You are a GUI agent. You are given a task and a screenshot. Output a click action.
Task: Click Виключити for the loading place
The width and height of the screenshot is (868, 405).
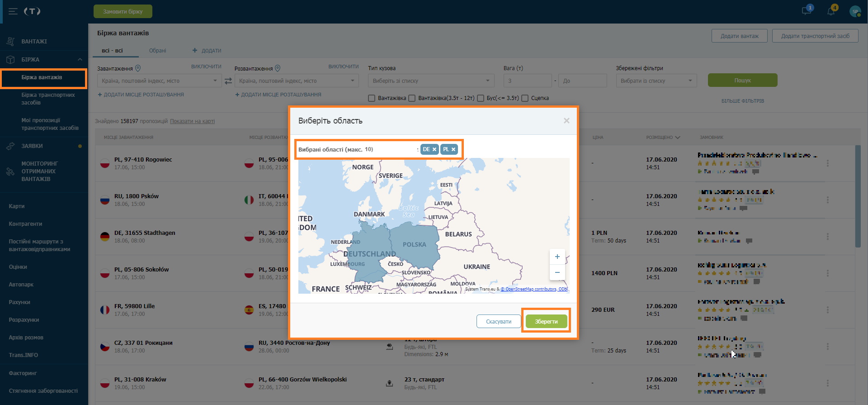206,67
